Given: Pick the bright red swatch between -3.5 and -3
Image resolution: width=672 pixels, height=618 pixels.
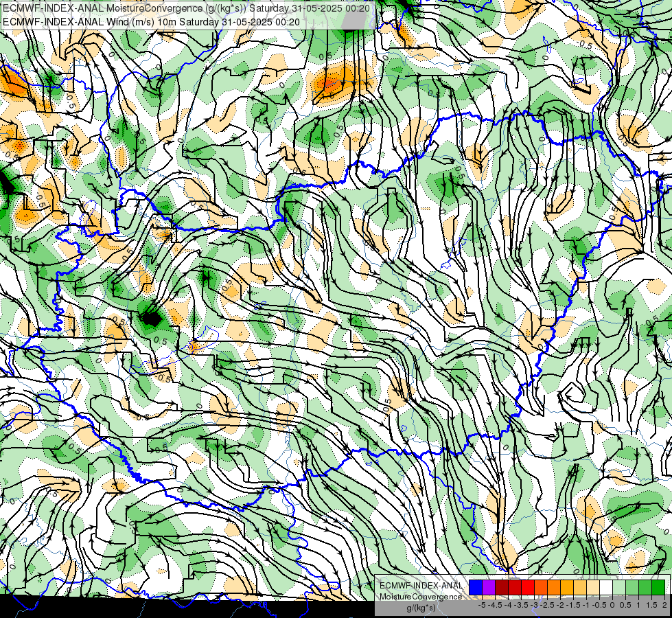Looking at the screenshot, I should point(528,588).
